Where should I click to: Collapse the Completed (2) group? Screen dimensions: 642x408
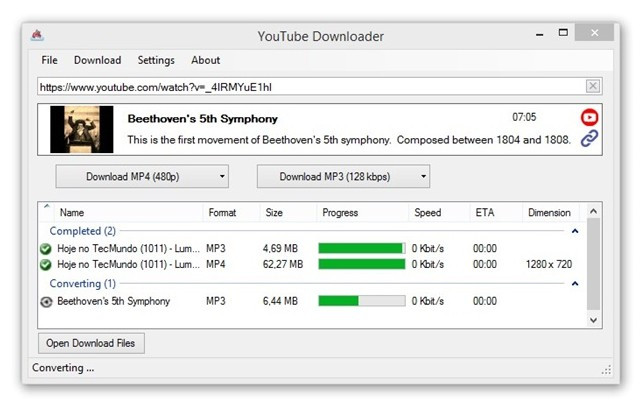pyautogui.click(x=575, y=231)
